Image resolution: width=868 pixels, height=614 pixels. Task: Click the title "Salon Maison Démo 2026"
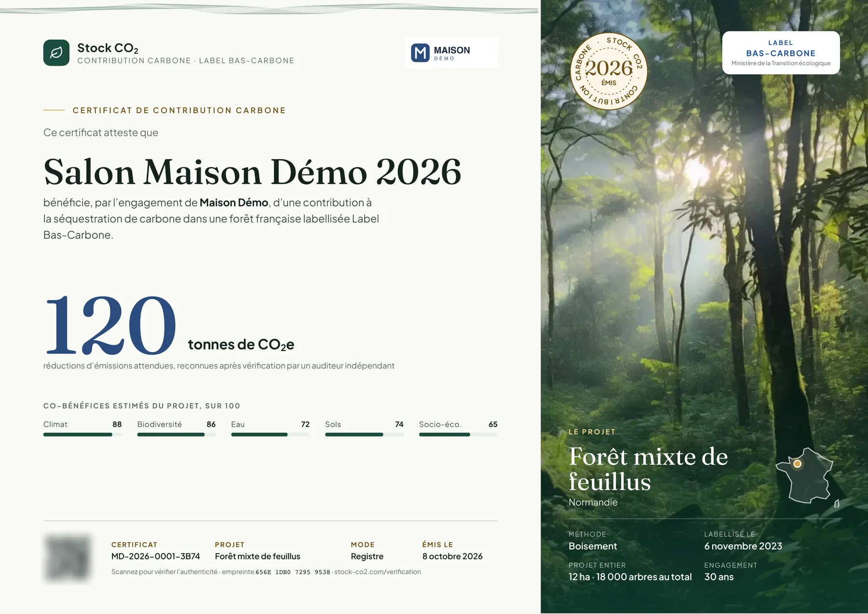(x=252, y=172)
